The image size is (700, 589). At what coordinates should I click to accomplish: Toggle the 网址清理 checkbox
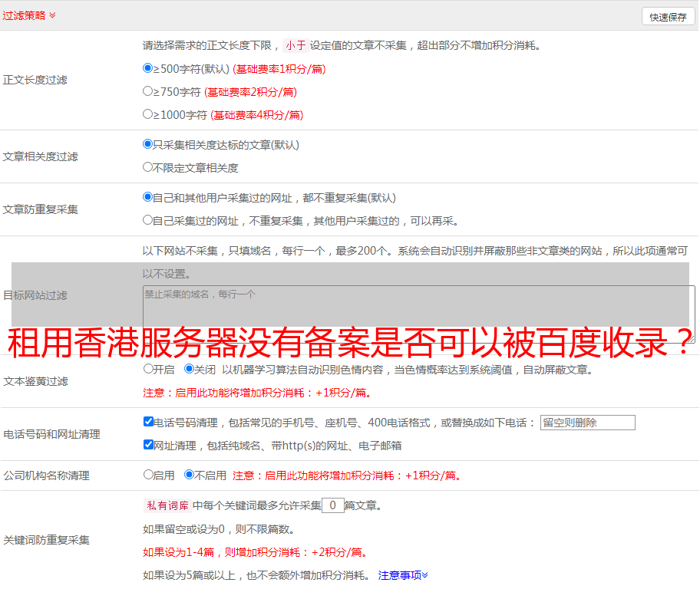[148, 444]
